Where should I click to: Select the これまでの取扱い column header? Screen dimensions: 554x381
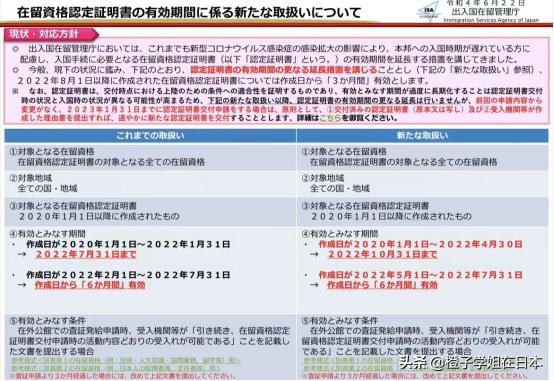click(151, 136)
